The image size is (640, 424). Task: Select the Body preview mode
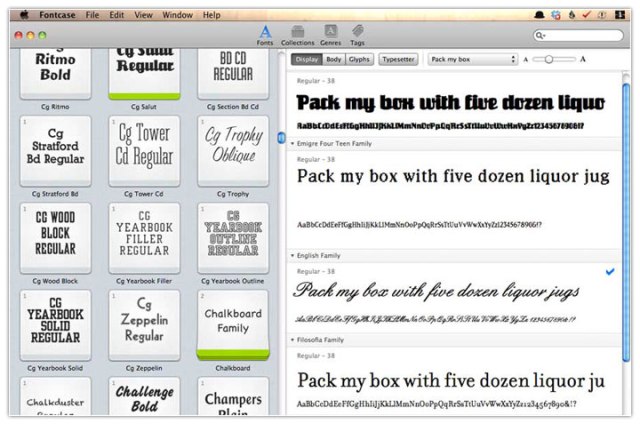[x=333, y=59]
